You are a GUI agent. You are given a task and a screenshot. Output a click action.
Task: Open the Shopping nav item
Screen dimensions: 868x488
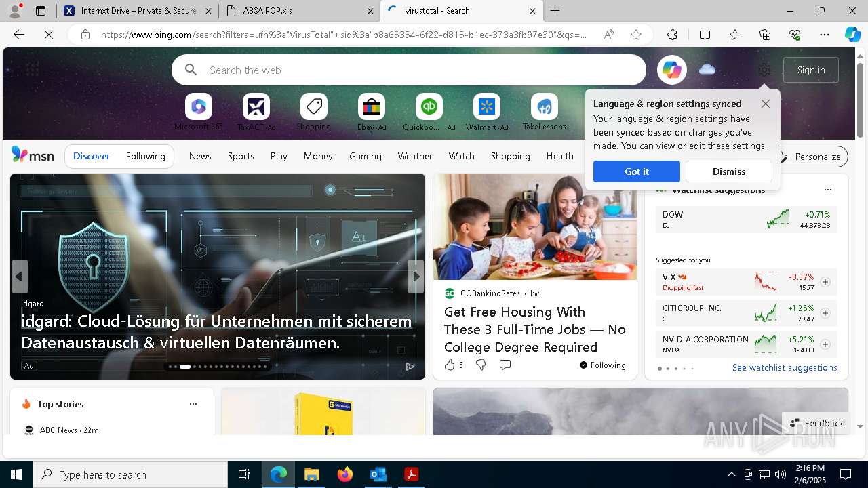click(511, 156)
